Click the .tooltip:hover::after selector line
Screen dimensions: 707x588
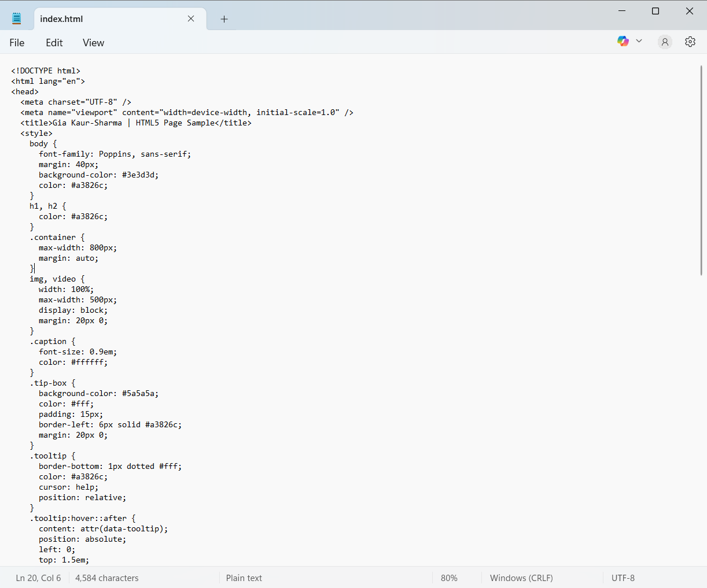pos(83,518)
